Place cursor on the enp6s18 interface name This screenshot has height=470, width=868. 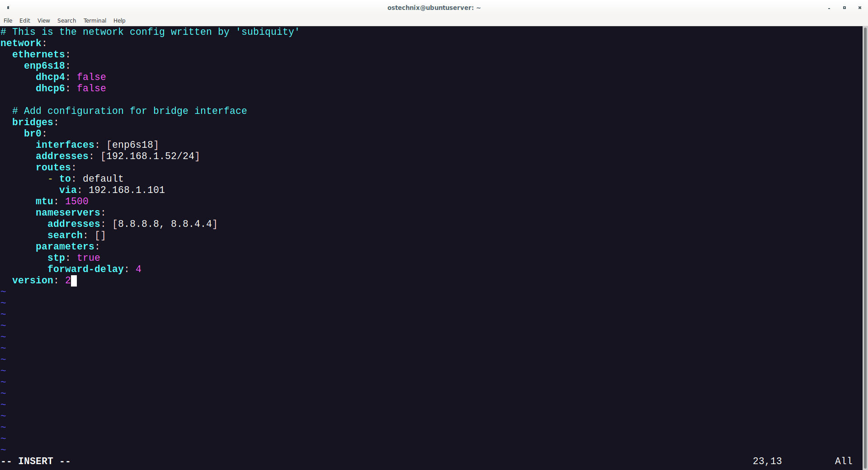click(45, 66)
